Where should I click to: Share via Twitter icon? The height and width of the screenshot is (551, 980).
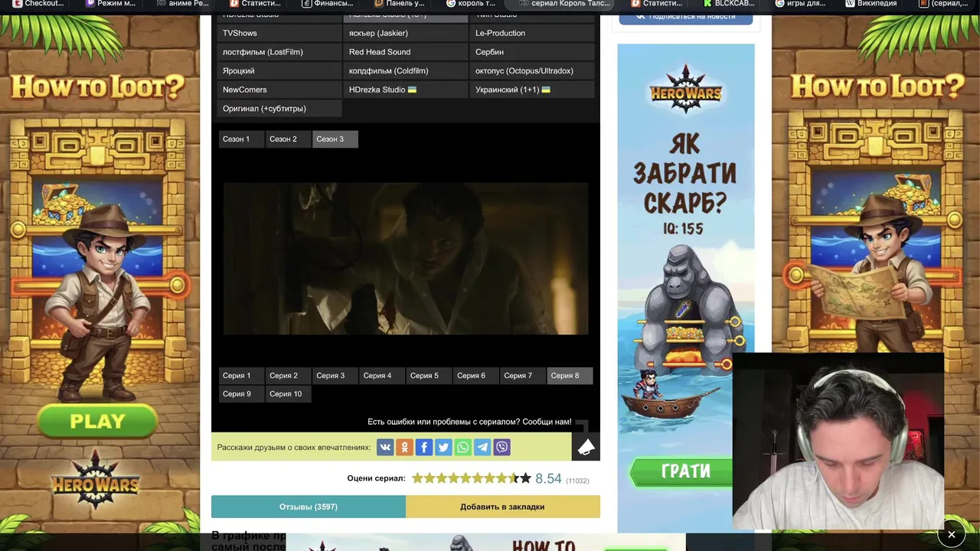[x=443, y=447]
